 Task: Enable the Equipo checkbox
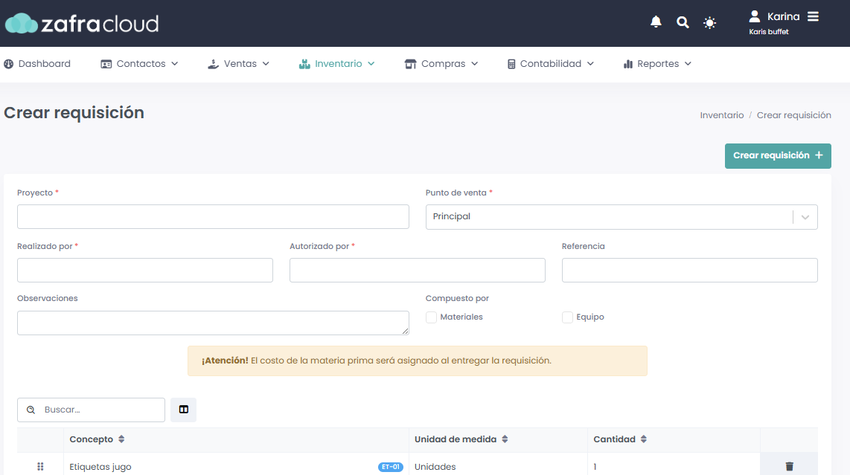pyautogui.click(x=567, y=317)
